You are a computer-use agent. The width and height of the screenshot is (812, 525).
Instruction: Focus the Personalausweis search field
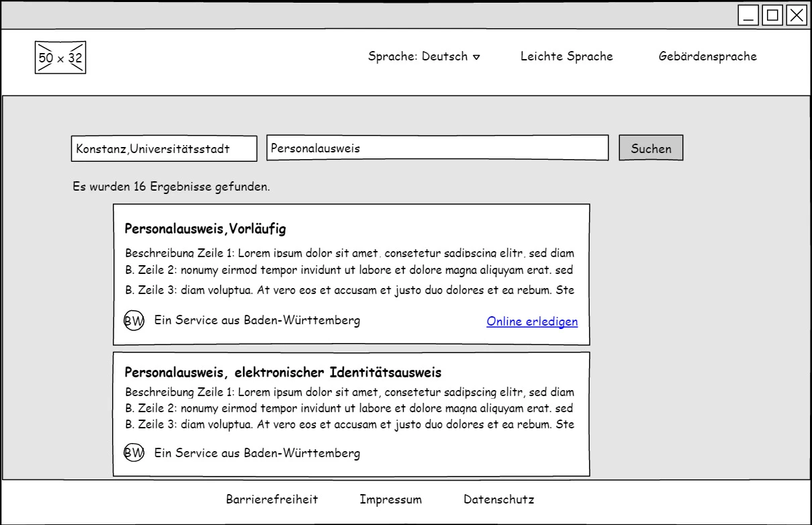(438, 148)
